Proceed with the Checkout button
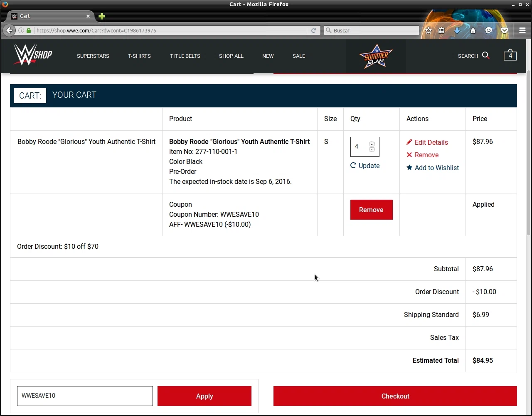532x416 pixels. [x=395, y=396]
